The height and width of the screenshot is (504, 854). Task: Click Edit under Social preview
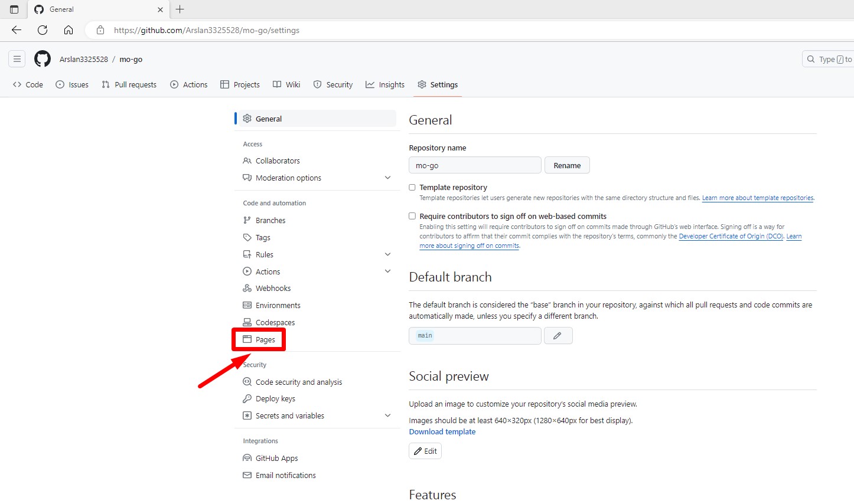[425, 451]
